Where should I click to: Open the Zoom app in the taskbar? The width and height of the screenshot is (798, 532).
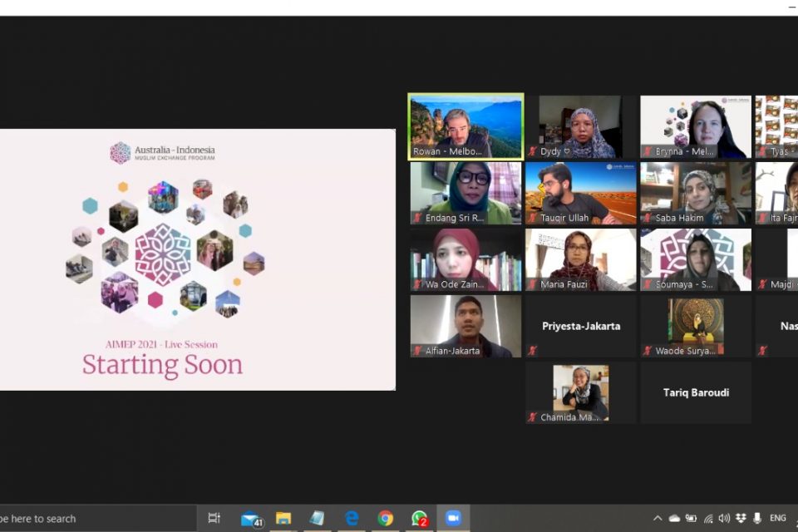pyautogui.click(x=453, y=518)
